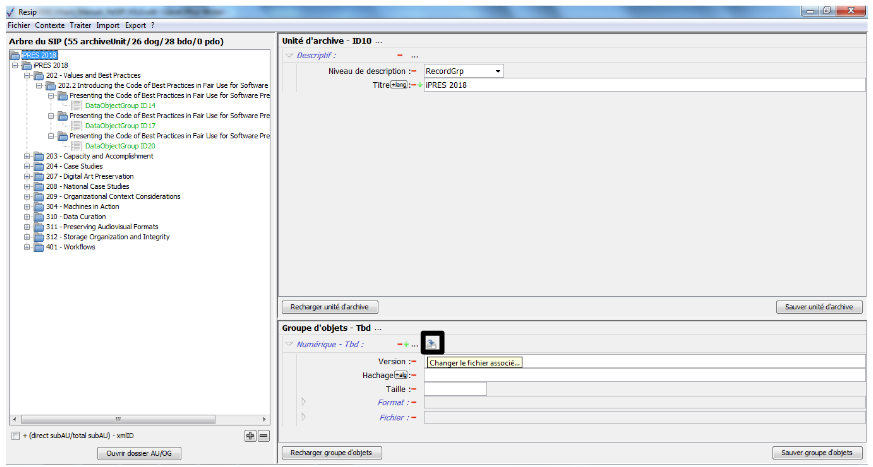The height and width of the screenshot is (467, 873).
Task: Expand the 203 - Capacity and Accomplishment node
Action: click(26, 156)
